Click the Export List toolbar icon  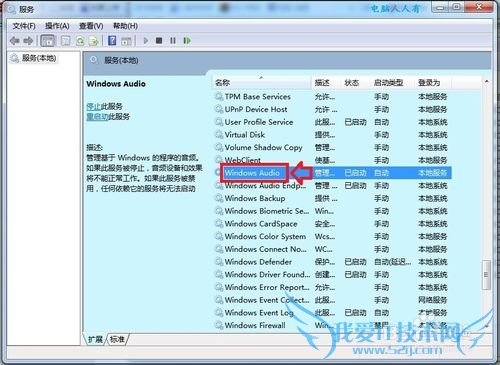pos(94,41)
